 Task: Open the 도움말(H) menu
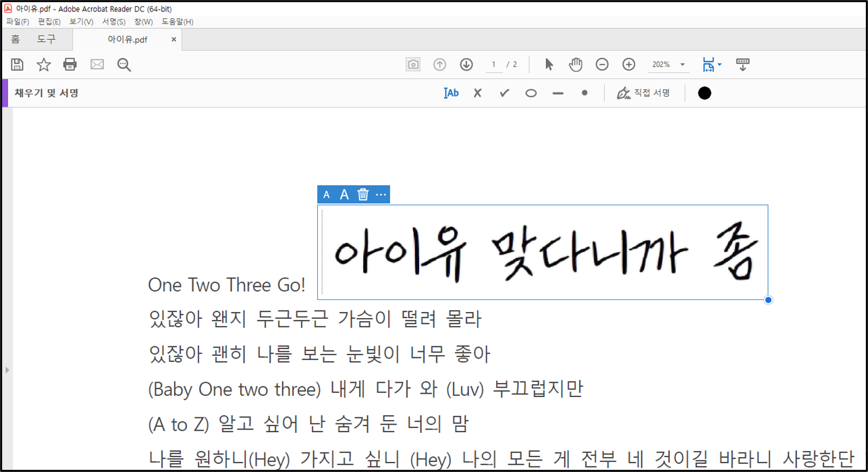click(x=178, y=22)
